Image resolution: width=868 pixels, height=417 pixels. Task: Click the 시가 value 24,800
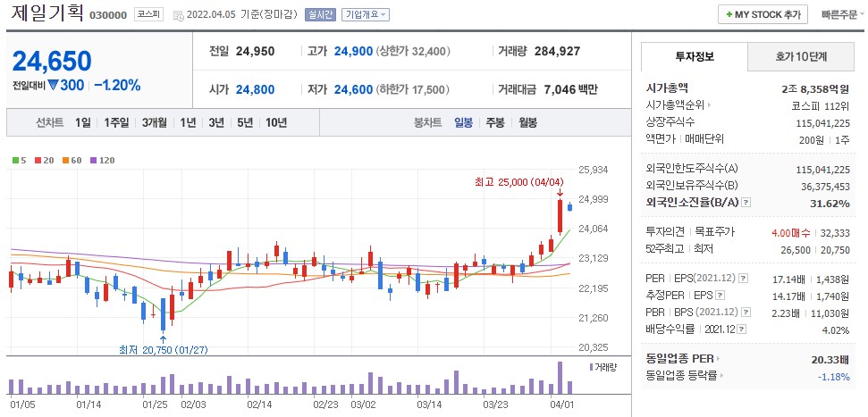pyautogui.click(x=255, y=89)
